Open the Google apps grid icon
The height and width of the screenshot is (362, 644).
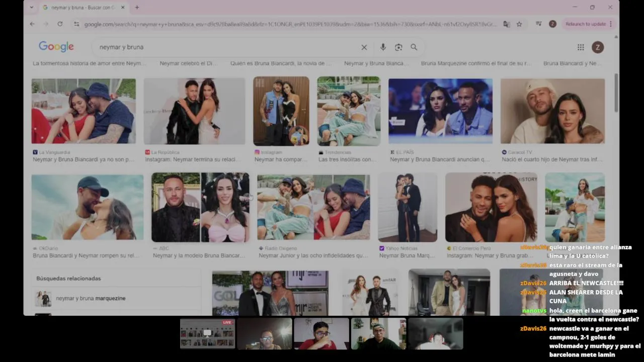(x=581, y=47)
